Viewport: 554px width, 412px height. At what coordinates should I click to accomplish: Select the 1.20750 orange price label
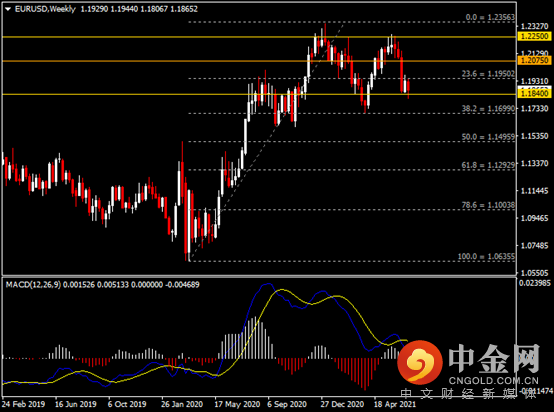pos(535,60)
